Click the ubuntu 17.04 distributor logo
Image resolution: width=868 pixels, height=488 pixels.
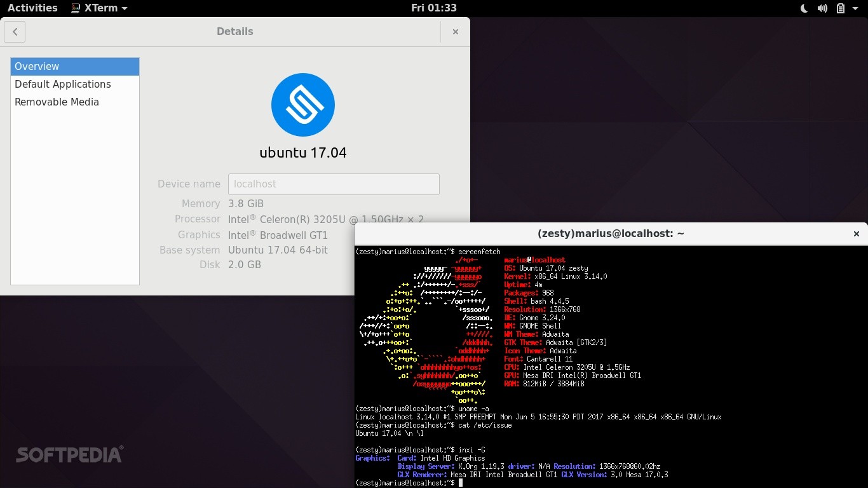coord(302,104)
